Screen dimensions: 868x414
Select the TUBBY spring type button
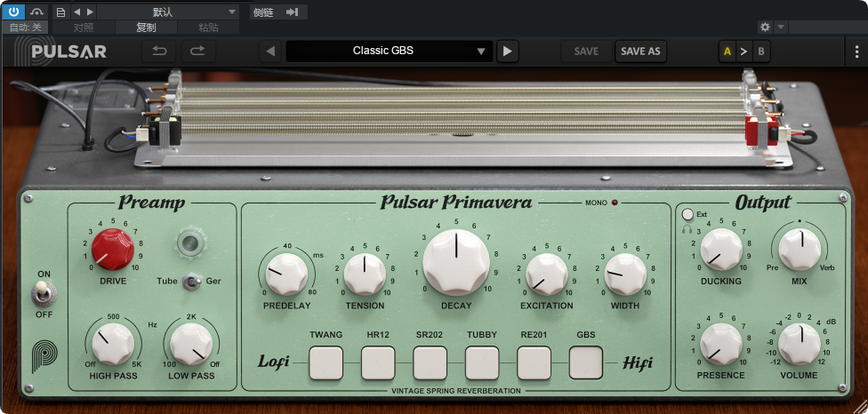coord(482,362)
